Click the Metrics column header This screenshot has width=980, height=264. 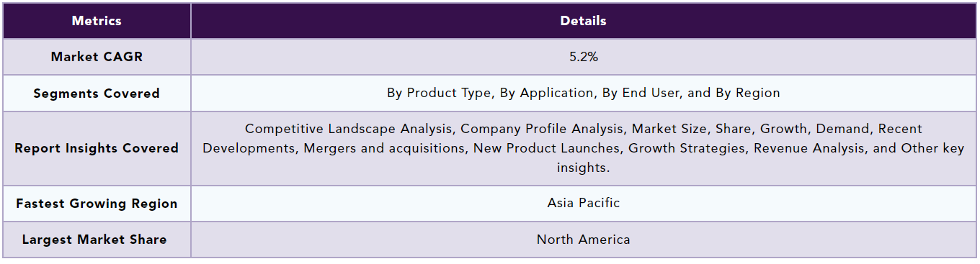97,21
